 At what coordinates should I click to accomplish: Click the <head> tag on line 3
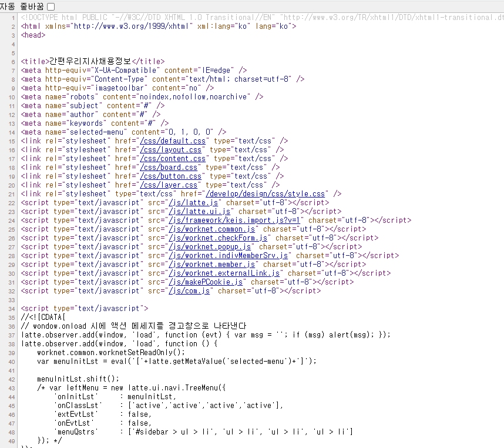pos(33,35)
